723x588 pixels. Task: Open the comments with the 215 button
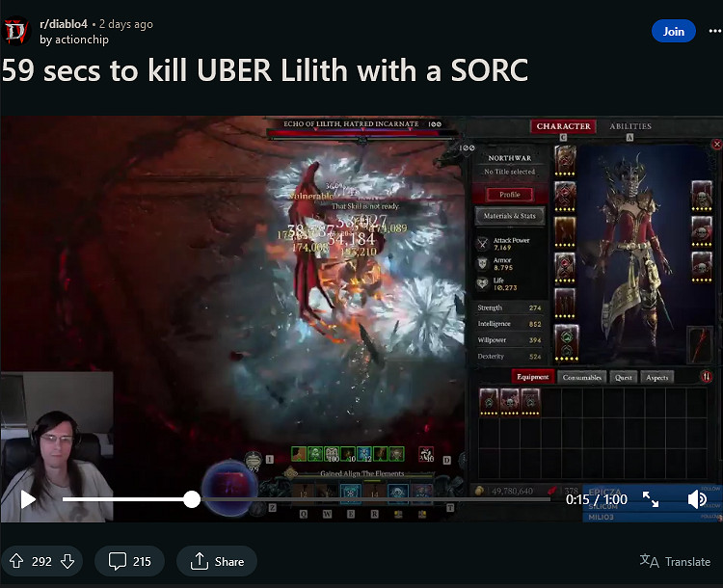[129, 561]
